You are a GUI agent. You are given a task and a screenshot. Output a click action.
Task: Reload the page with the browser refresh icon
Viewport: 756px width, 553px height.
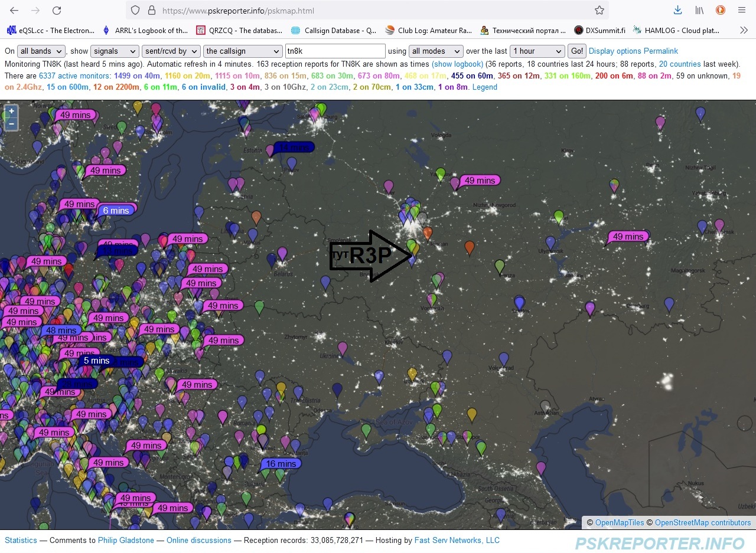coord(57,11)
